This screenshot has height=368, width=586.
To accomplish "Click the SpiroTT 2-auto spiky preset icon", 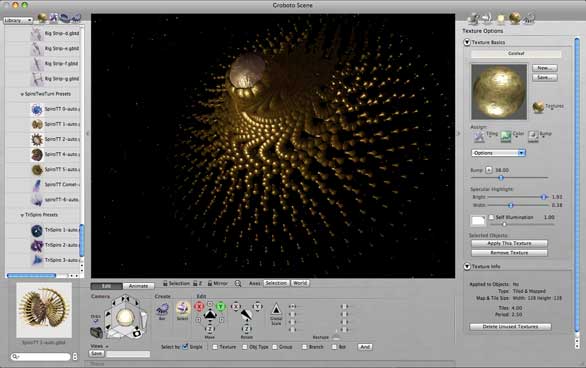I will [x=37, y=139].
